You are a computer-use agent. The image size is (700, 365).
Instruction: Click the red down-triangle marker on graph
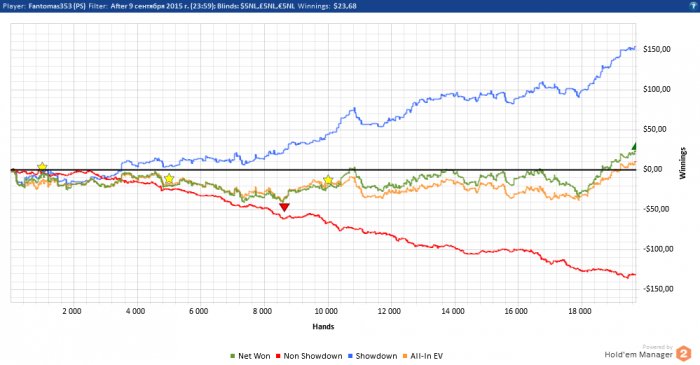click(284, 207)
